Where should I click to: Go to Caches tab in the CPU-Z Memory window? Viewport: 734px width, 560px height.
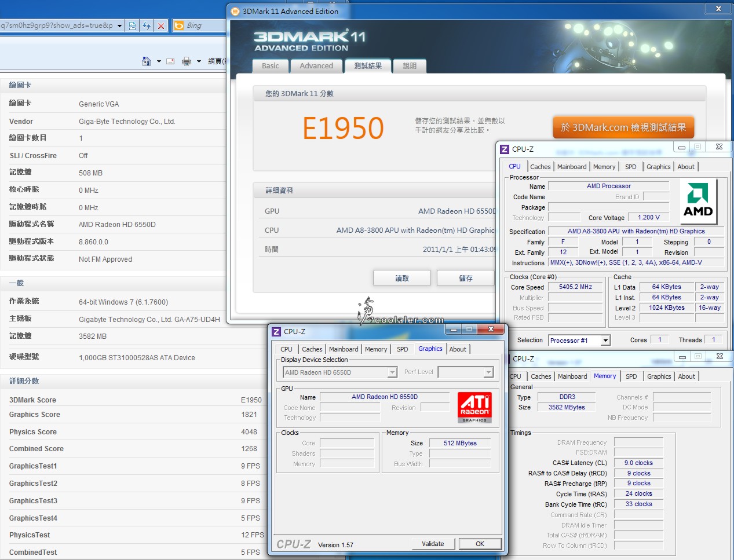coord(541,376)
